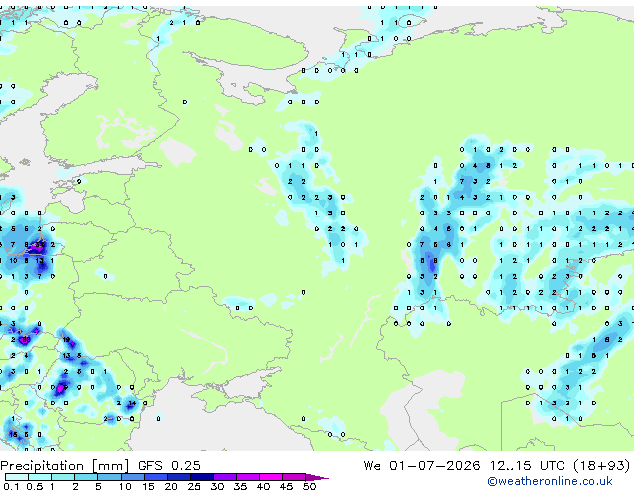Click the legend number label '45'
The width and height of the screenshot is (634, 490).
coord(286,486)
